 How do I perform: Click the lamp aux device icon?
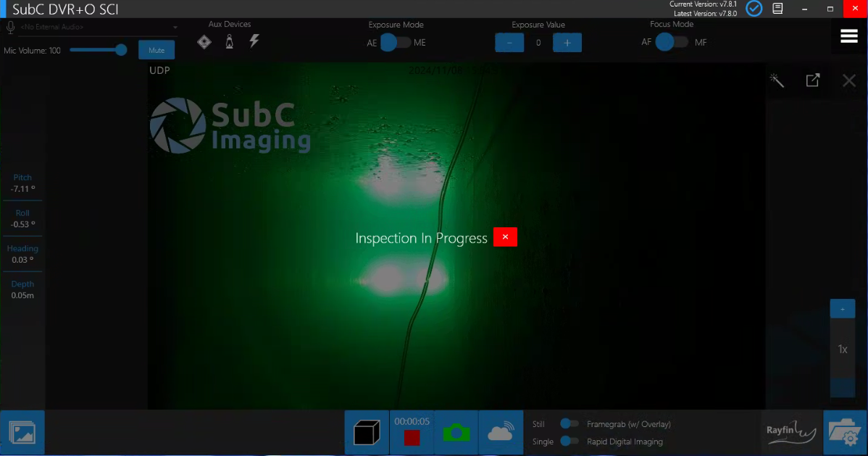point(230,42)
